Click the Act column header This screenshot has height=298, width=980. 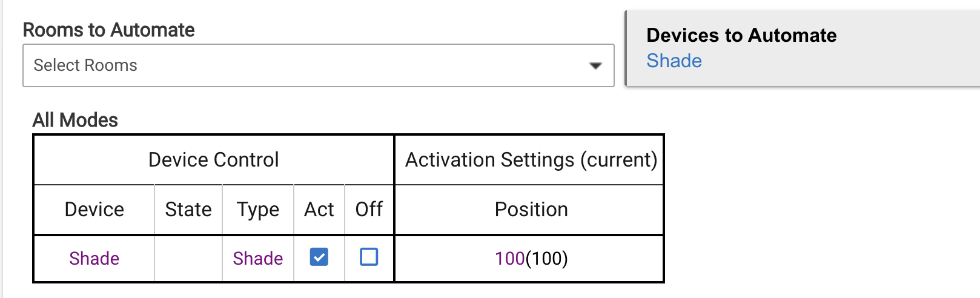(x=319, y=210)
